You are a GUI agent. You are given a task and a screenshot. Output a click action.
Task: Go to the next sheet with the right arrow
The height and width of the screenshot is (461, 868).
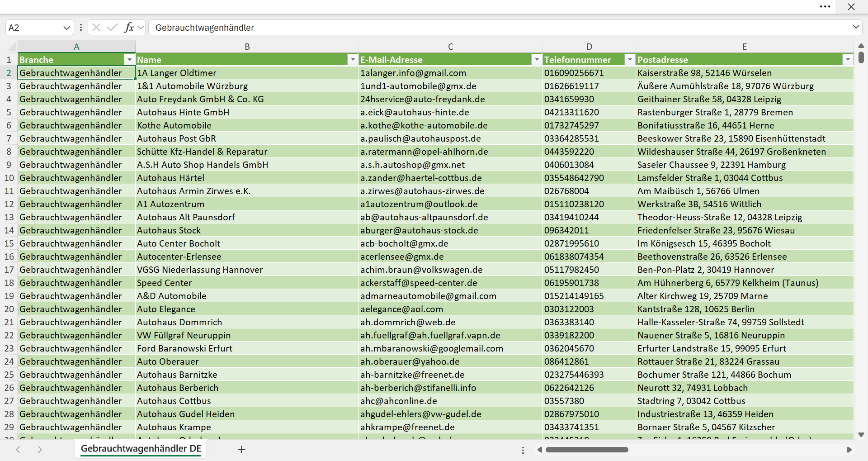pos(40,449)
